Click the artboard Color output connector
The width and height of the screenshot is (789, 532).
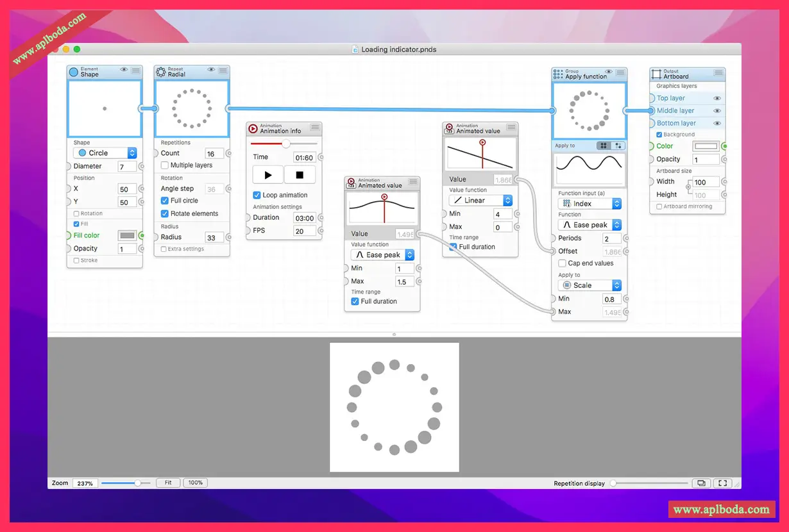tap(725, 146)
